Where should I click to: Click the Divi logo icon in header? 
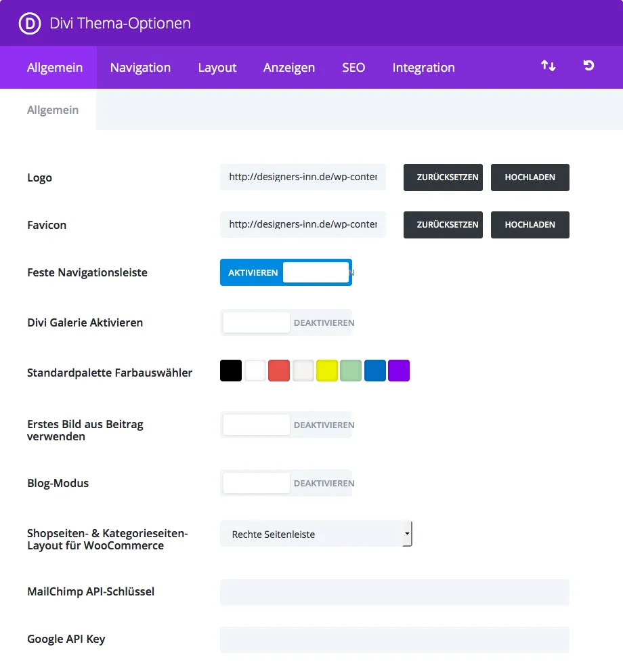click(30, 24)
